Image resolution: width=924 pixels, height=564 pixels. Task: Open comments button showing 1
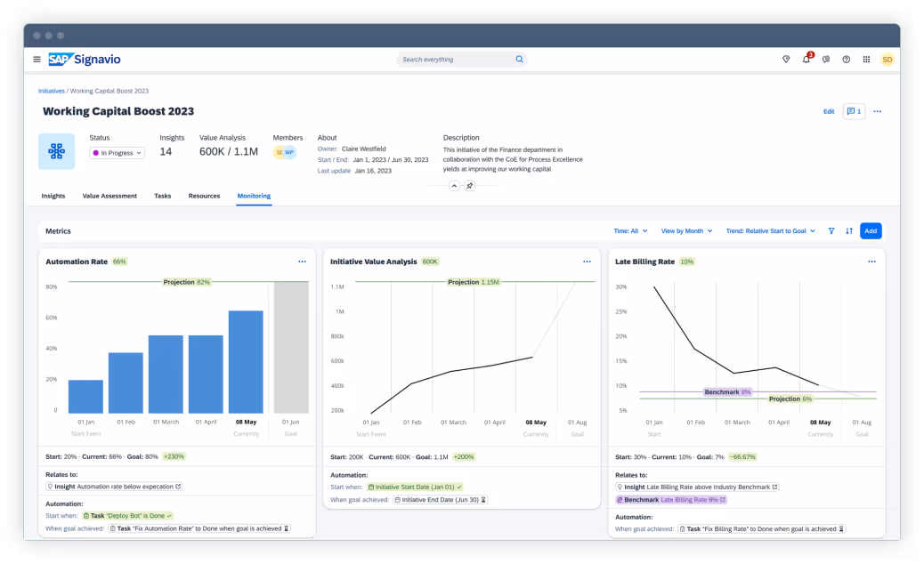[854, 111]
